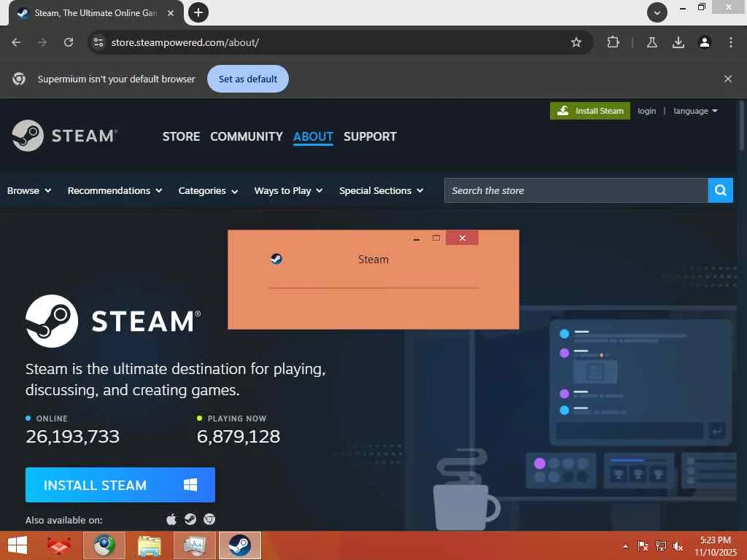Click the blue search magnifier button

point(720,190)
